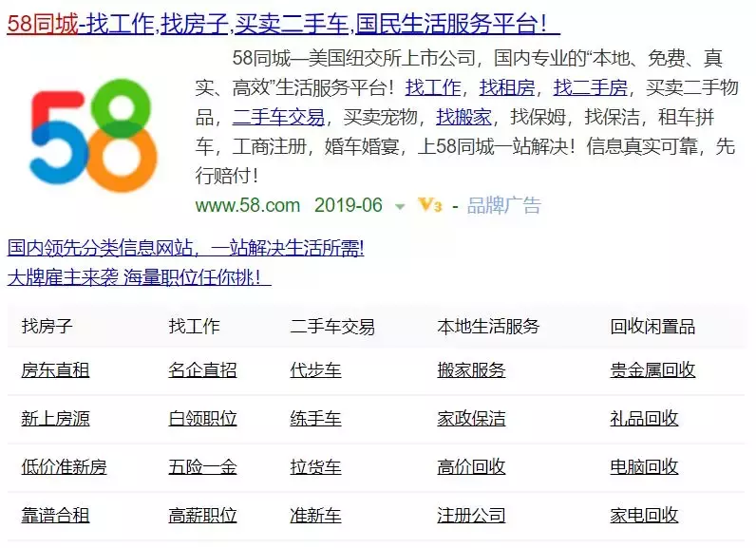Screen dimensions: 756x548
Task: Visit the www.58.com address
Action: (x=248, y=205)
